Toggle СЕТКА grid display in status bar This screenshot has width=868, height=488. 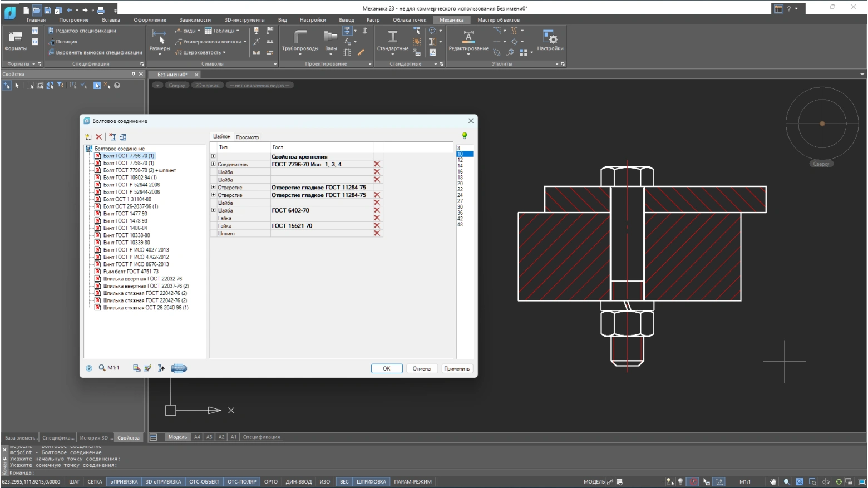(95, 482)
